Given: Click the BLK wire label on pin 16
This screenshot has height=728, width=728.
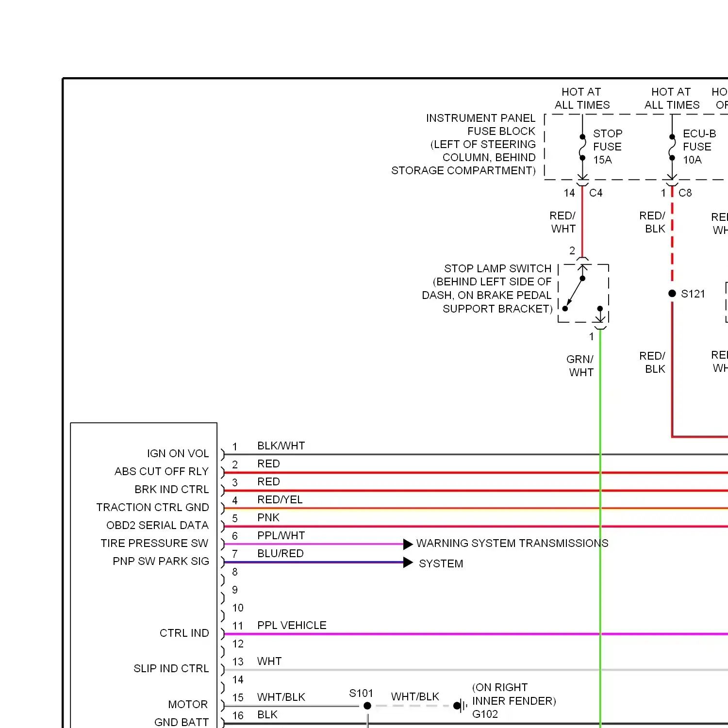Looking at the screenshot, I should [267, 714].
